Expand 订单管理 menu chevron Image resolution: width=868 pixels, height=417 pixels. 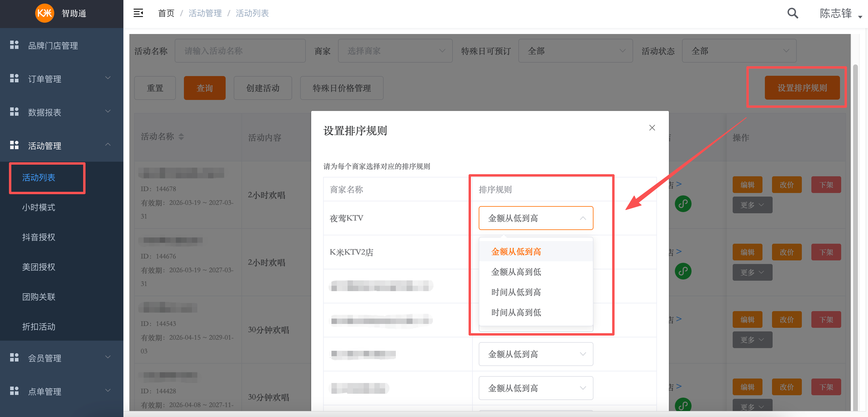(x=108, y=78)
